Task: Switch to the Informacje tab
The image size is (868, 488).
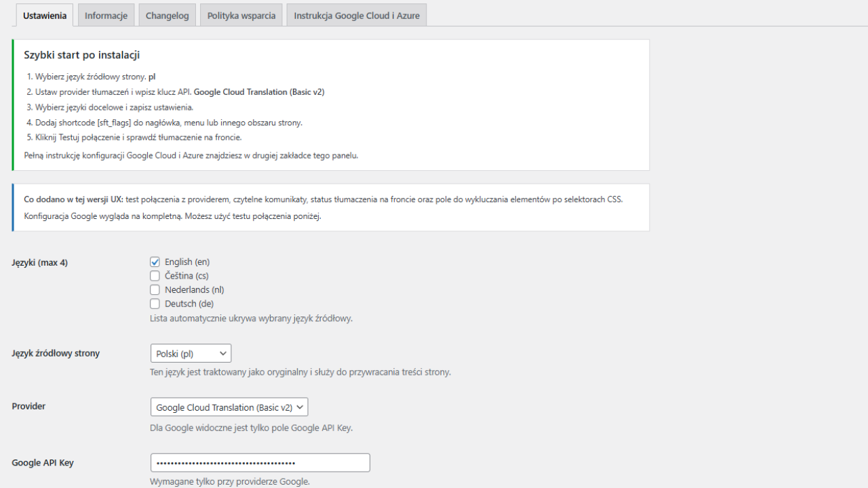Action: point(106,16)
